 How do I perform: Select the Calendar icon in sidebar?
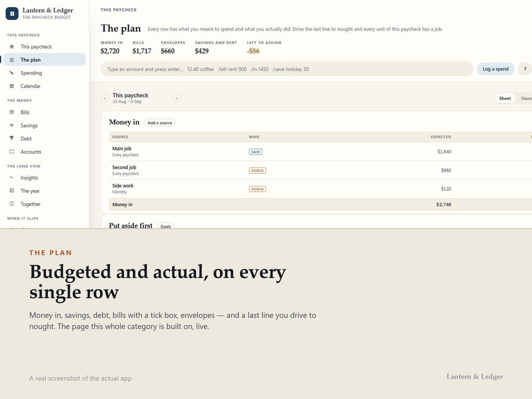(x=11, y=86)
